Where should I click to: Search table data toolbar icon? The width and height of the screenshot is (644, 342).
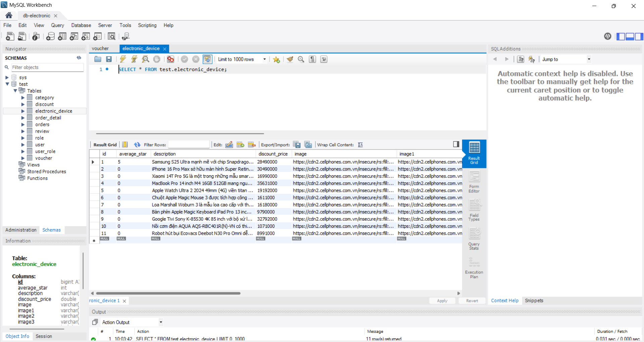112,36
